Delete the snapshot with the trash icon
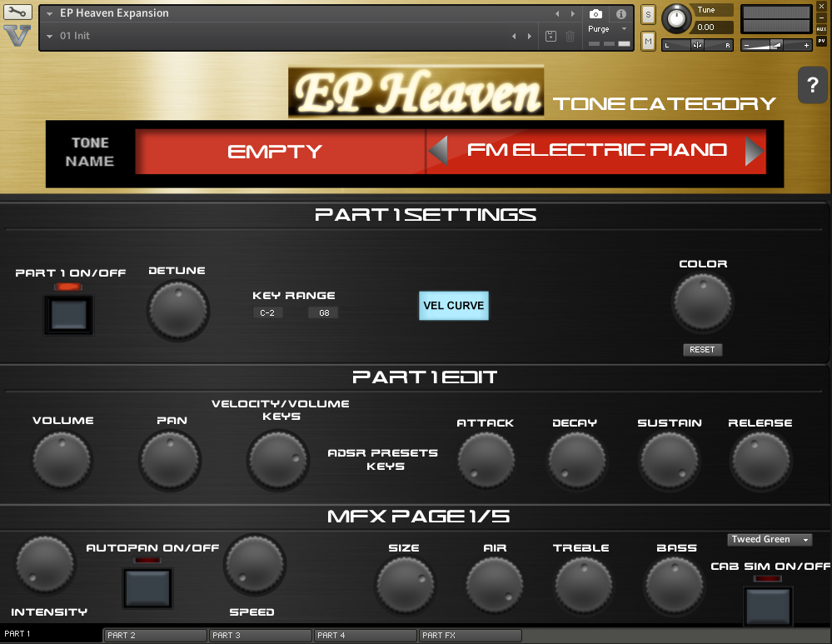The image size is (832, 644). click(570, 37)
